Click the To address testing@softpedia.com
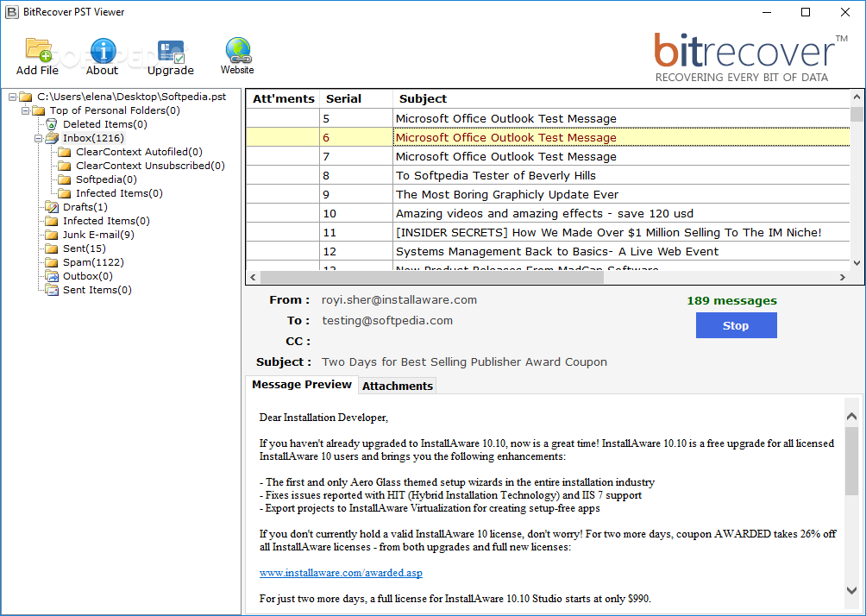866x616 pixels. (387, 320)
